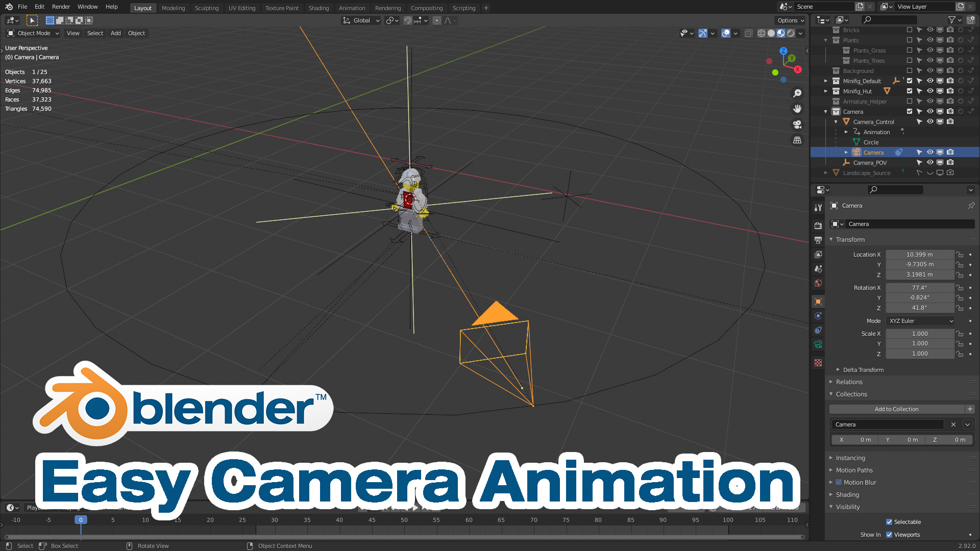Screen dimensions: 980x551
Task: Open the Output properties tab (printer icon)
Action: click(818, 240)
